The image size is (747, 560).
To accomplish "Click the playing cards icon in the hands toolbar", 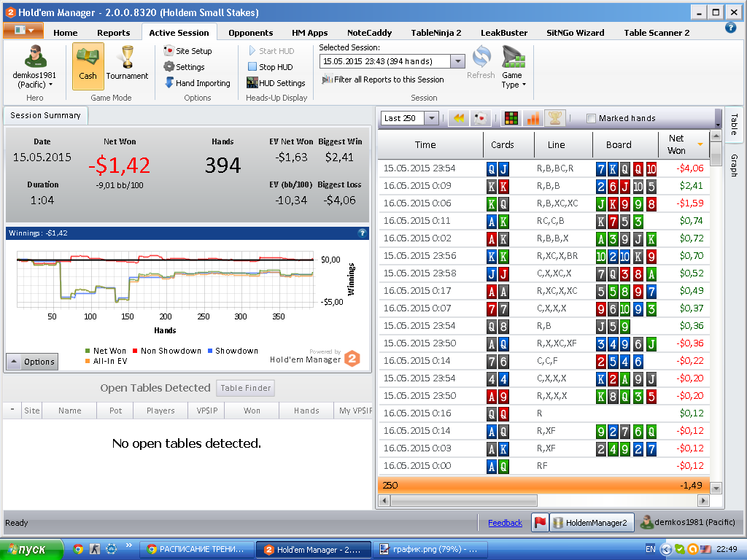I will (480, 118).
